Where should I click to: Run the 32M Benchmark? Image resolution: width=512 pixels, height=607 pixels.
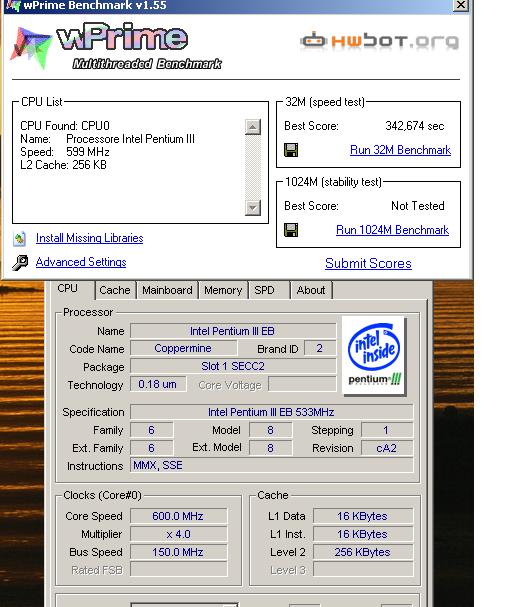[400, 150]
